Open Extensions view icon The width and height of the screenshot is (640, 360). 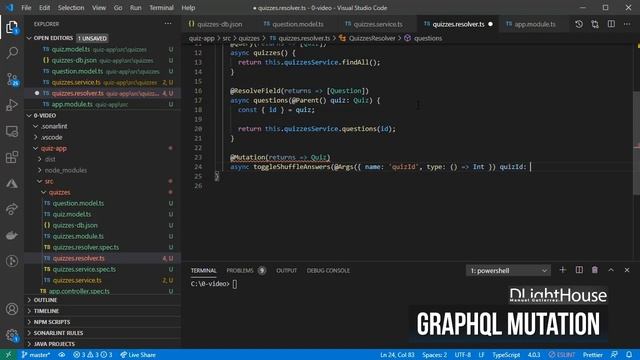click(12, 157)
